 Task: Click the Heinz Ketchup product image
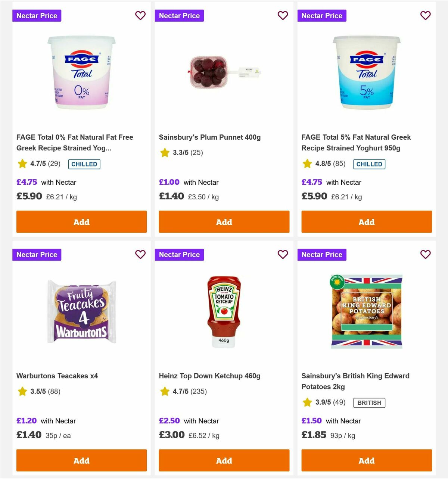pyautogui.click(x=224, y=312)
